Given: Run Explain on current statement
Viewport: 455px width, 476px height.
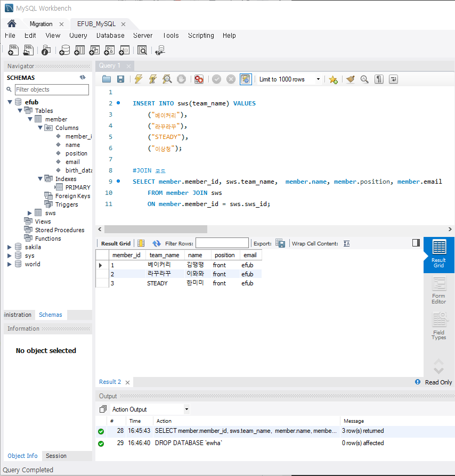Looking at the screenshot, I should click(x=167, y=79).
